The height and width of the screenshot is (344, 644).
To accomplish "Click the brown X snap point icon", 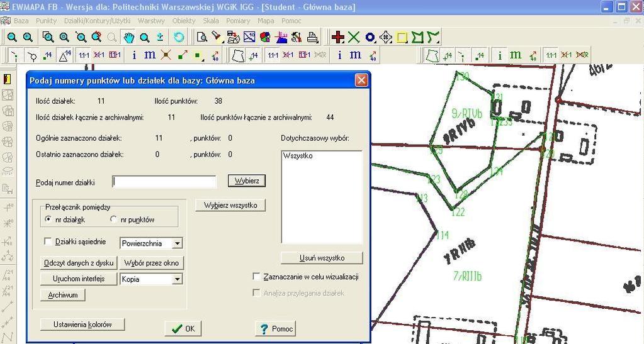I will coord(166,55).
